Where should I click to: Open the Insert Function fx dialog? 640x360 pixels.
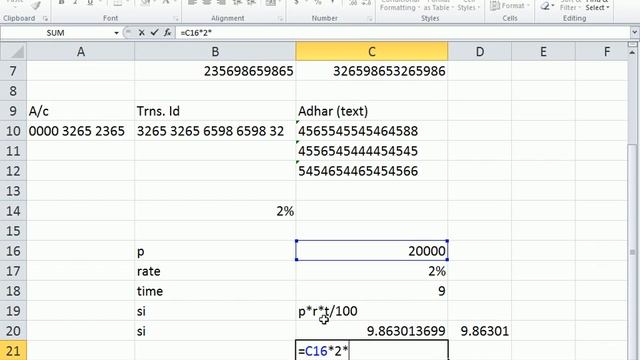pyautogui.click(x=167, y=33)
